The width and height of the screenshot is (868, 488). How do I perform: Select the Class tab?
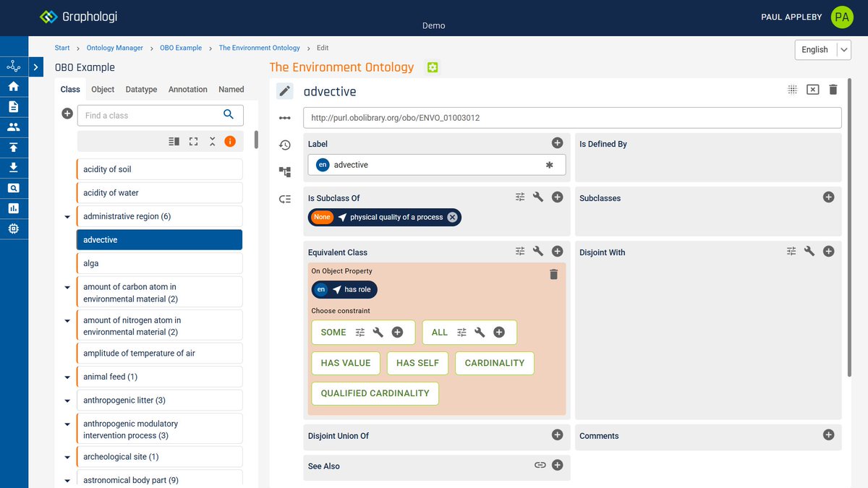tap(70, 90)
